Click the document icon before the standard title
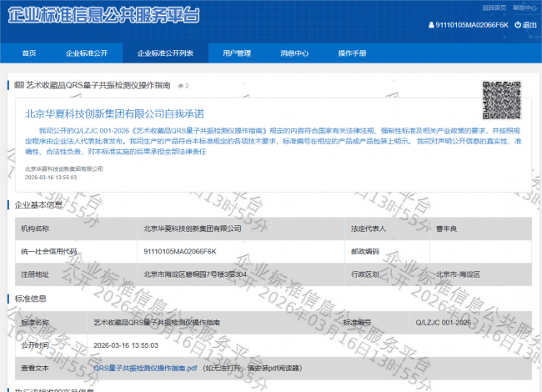542x392 pixels. 19,85
